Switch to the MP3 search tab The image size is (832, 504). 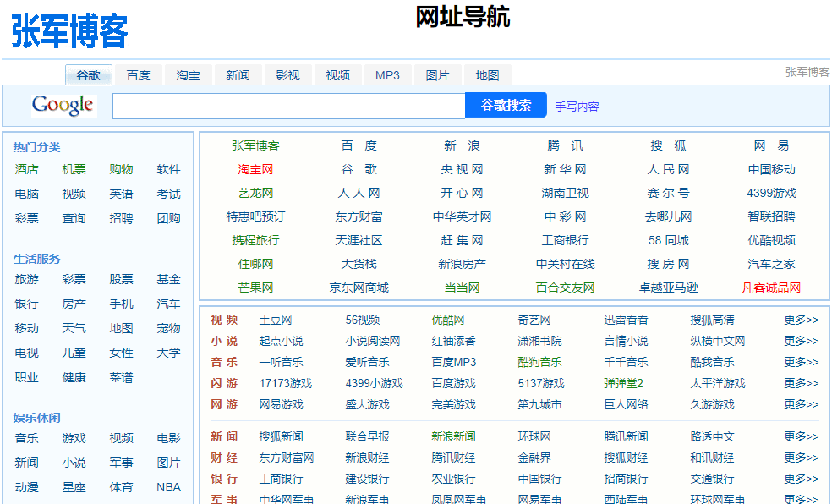388,74
